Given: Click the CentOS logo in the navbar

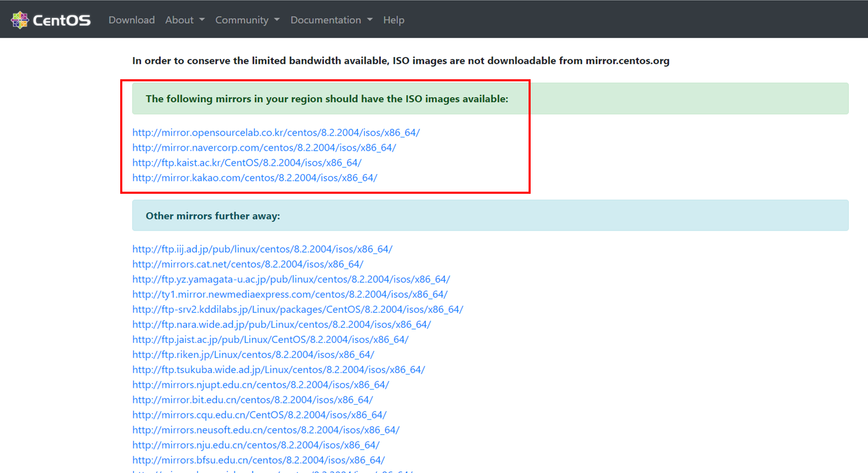Looking at the screenshot, I should tap(51, 20).
